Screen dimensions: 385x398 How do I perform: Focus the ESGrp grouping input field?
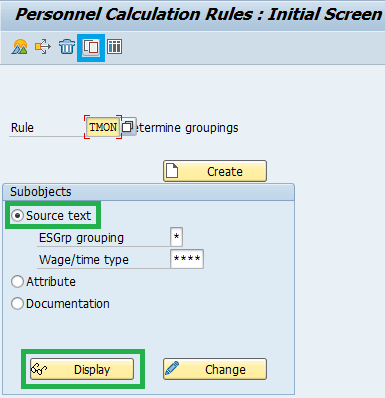click(176, 237)
